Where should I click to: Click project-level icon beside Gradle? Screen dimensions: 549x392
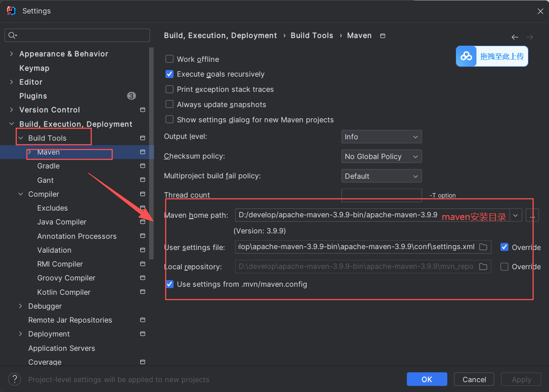[x=142, y=166]
